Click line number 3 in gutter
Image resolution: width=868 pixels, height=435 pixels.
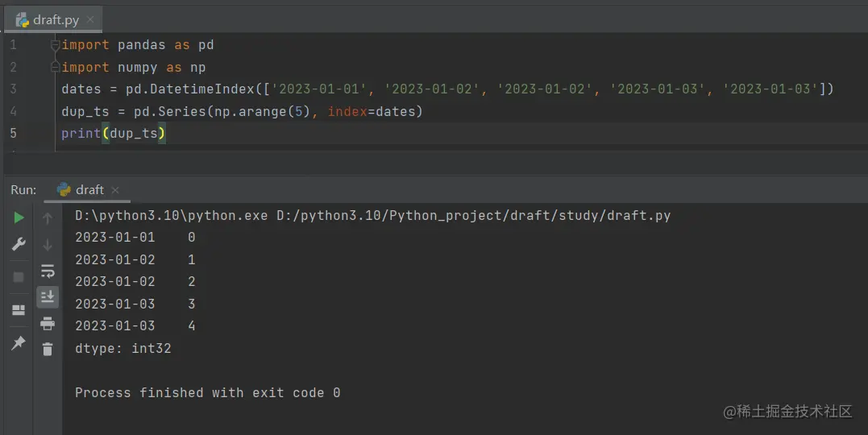pyautogui.click(x=13, y=89)
